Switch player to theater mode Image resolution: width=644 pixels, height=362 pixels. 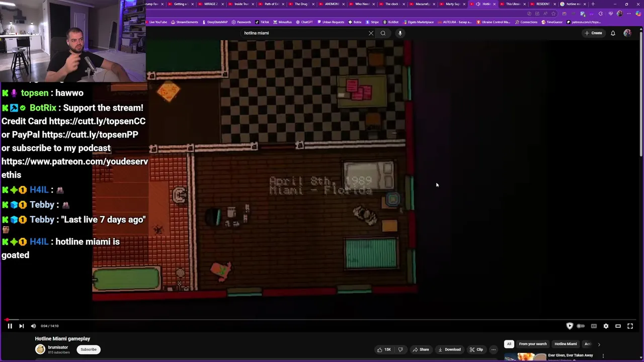click(x=618, y=326)
